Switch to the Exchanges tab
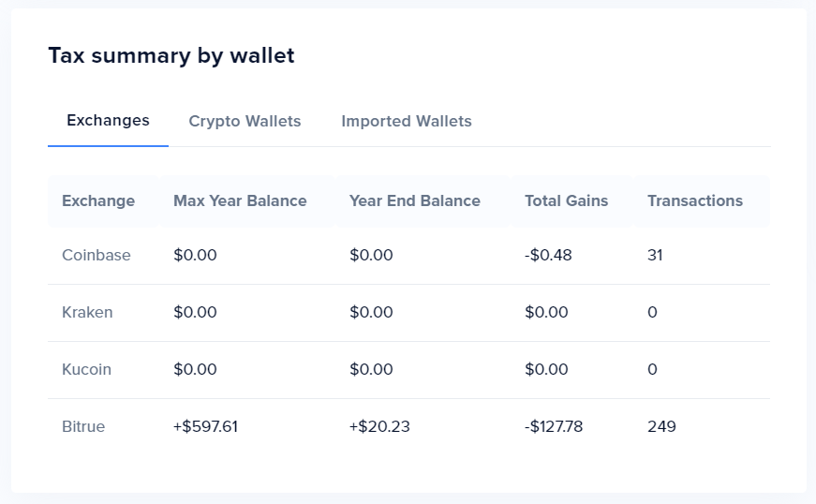This screenshot has height=504, width=816. (x=108, y=121)
